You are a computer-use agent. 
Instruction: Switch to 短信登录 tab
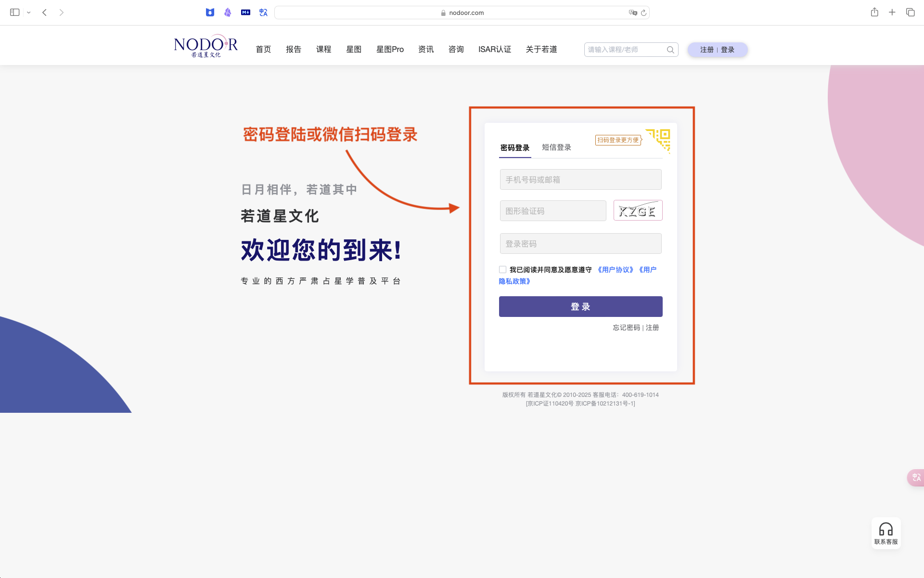(556, 147)
